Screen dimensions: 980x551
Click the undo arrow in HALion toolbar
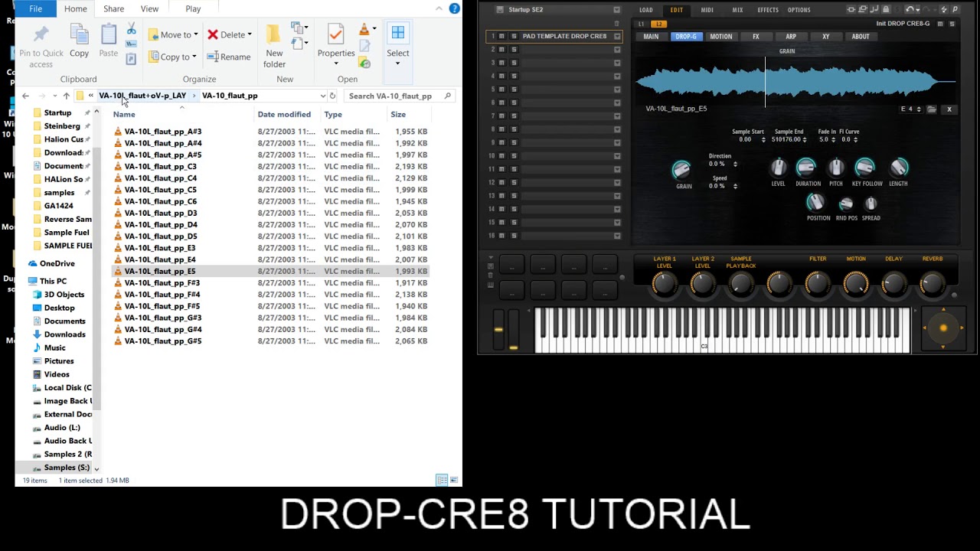coord(909,9)
